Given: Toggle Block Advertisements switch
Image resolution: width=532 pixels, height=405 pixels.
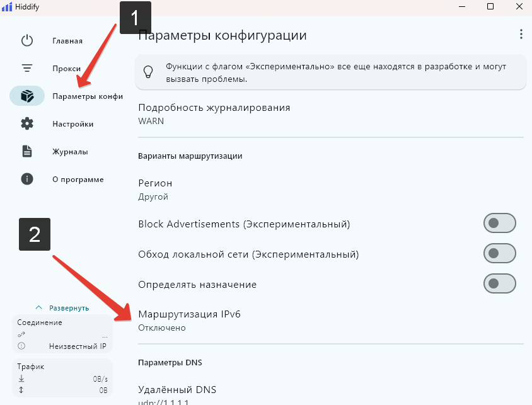Looking at the screenshot, I should pos(499,223).
